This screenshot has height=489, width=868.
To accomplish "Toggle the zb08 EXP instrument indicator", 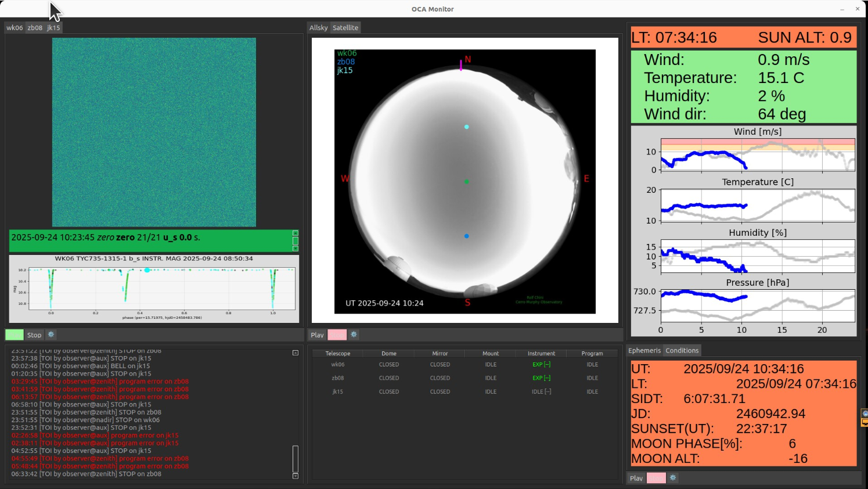I will point(541,377).
